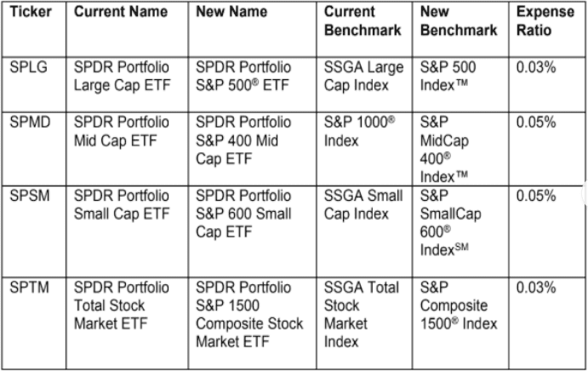588x371 pixels.
Task: Click SPDR Portfolio Large Cap ETF cell
Action: tap(127, 84)
